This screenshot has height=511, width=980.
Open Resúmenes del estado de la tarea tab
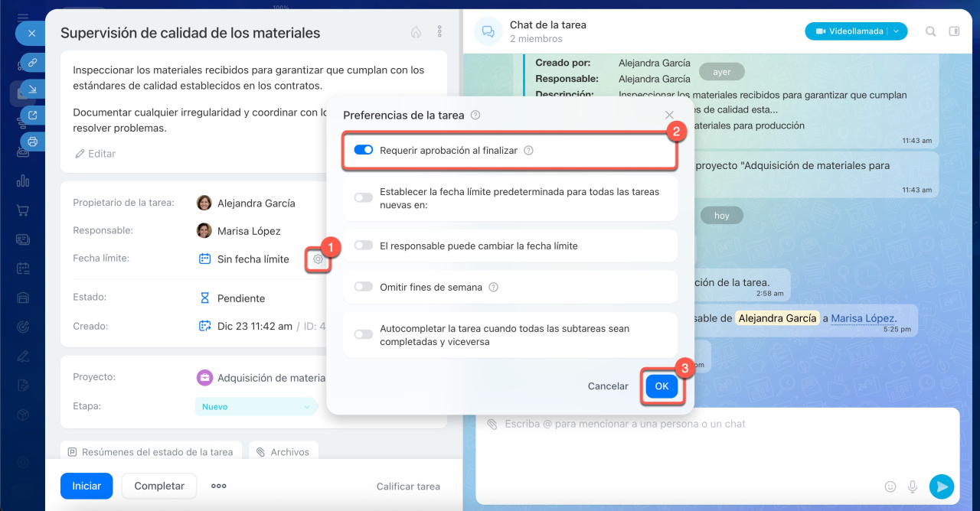(151, 452)
